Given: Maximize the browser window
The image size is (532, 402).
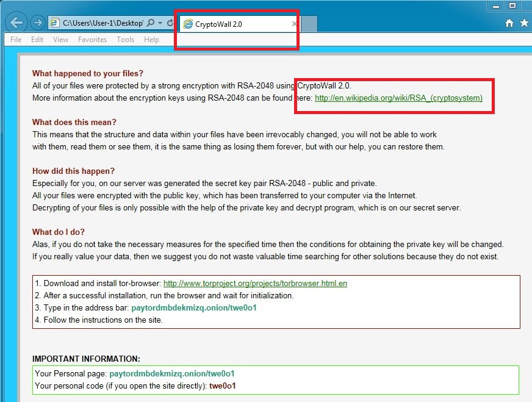Looking at the screenshot, I should (512, 5).
